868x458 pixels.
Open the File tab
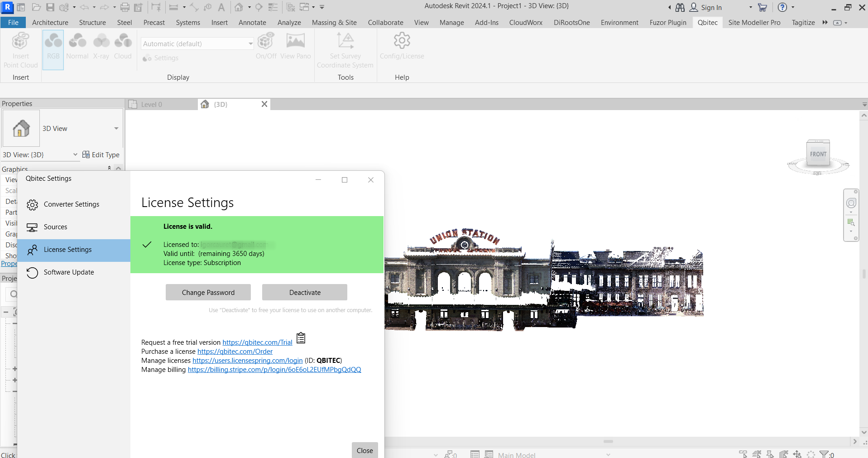pyautogui.click(x=13, y=23)
